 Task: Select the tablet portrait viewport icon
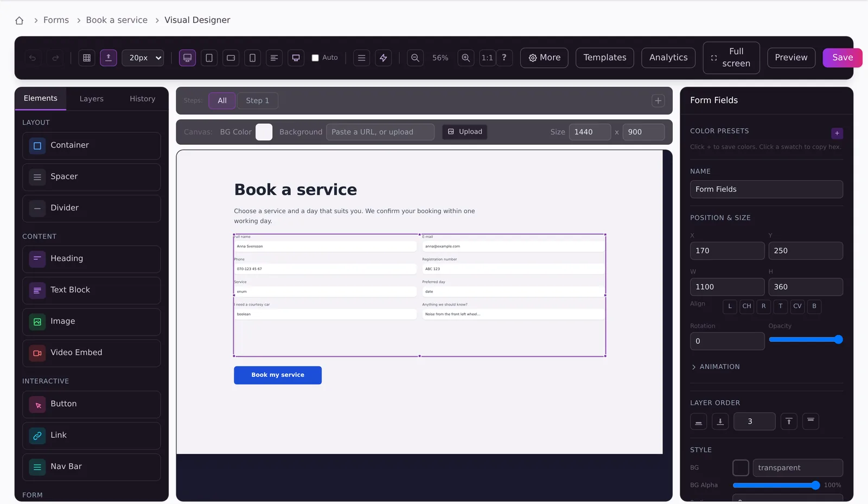(x=209, y=58)
